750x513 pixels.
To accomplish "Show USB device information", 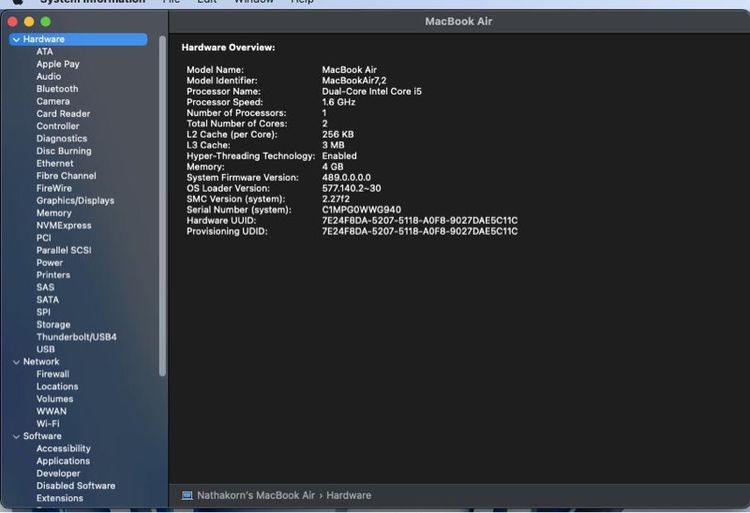I will point(45,350).
